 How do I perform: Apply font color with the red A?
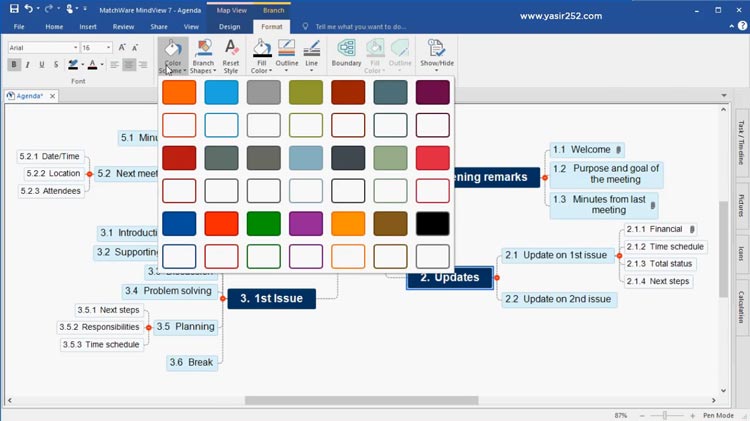92,64
